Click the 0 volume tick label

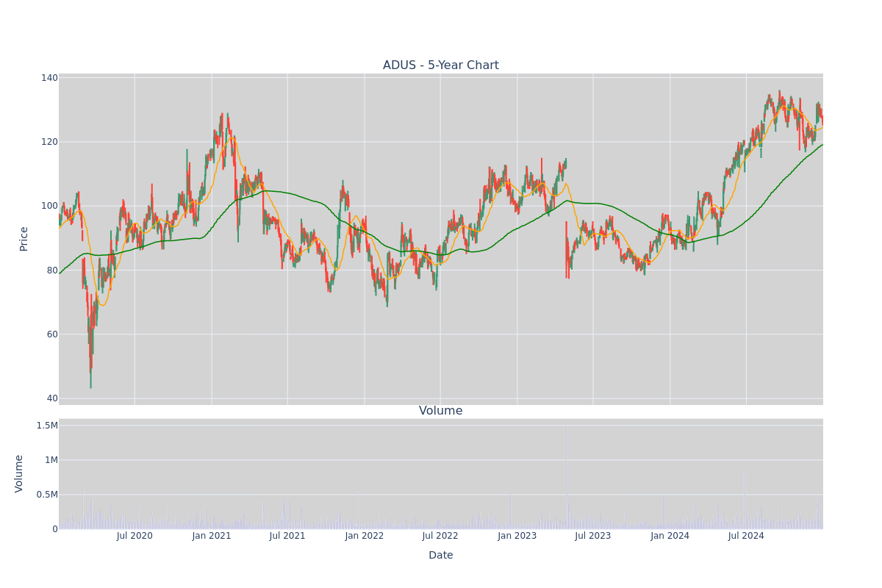[55, 529]
